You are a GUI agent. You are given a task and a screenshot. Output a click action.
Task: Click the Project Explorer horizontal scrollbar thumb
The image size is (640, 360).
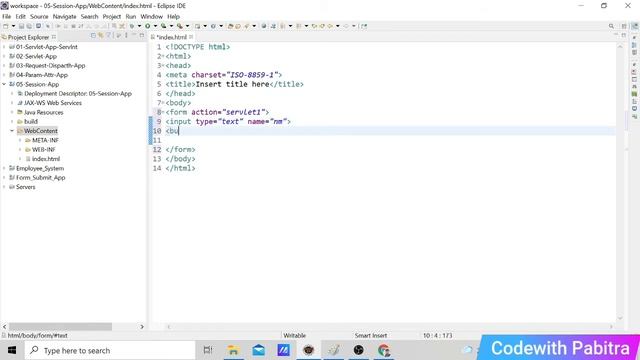(60, 327)
